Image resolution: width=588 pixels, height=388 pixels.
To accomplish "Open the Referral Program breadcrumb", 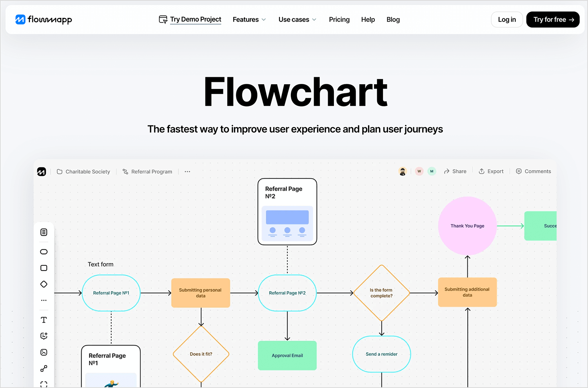I will [x=147, y=172].
